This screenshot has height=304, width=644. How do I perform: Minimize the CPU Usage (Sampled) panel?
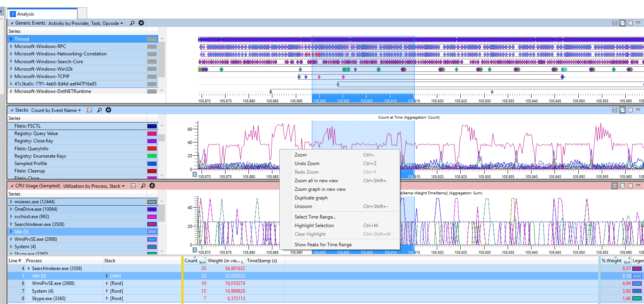coord(638,186)
